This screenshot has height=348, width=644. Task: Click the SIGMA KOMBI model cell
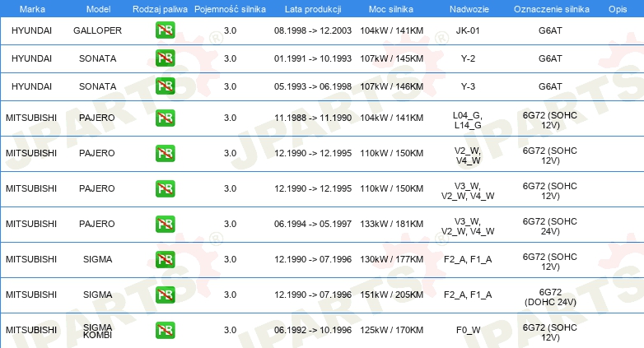[x=98, y=331]
